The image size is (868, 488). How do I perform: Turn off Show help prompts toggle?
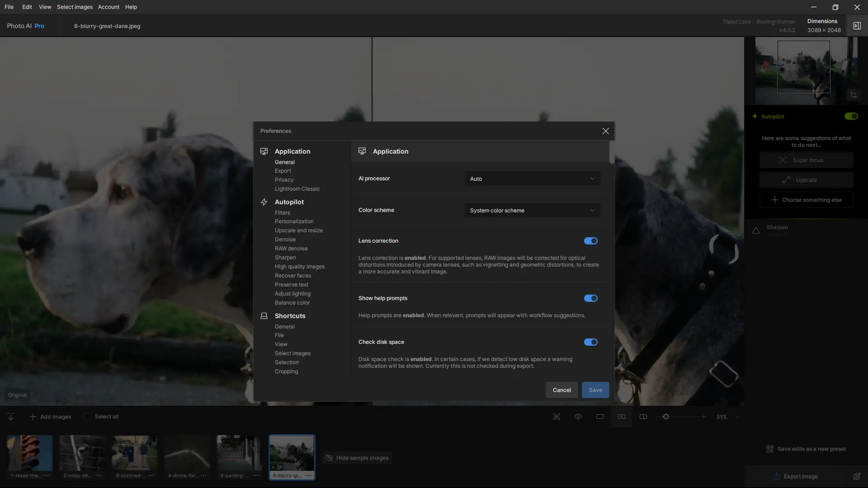pyautogui.click(x=590, y=298)
